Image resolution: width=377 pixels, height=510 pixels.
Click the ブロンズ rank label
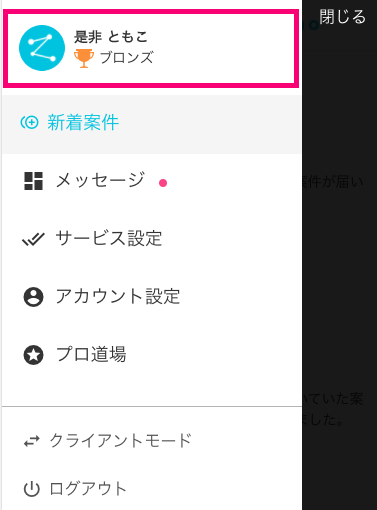click(127, 58)
